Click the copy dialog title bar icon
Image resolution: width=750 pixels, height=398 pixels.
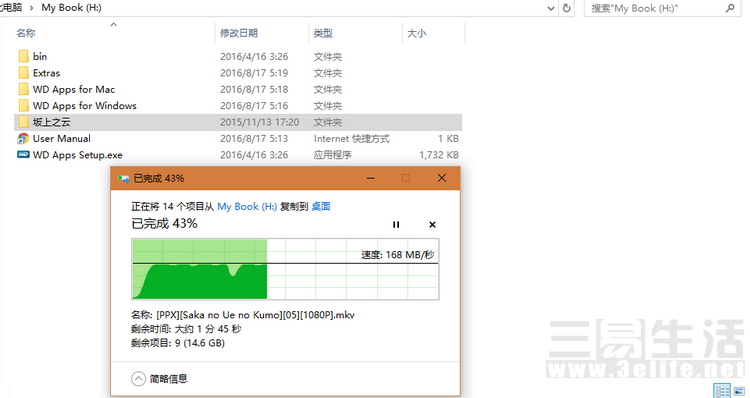123,178
